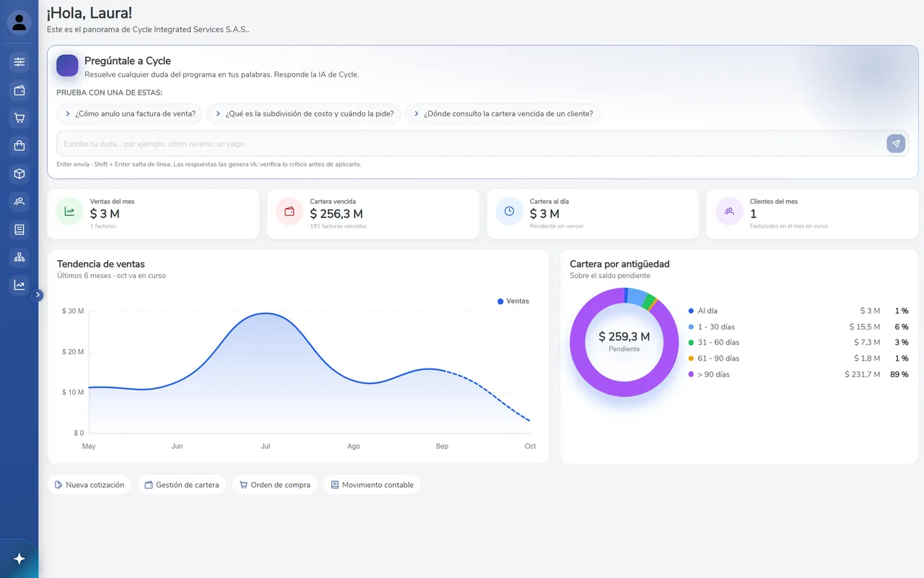
Task: Open the user profile avatar in the sidebar
Action: point(19,22)
